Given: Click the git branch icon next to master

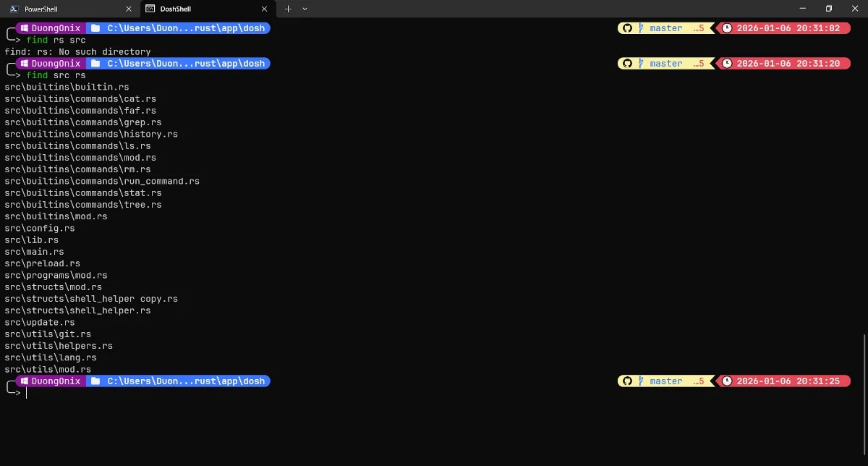Looking at the screenshot, I should (x=642, y=27).
